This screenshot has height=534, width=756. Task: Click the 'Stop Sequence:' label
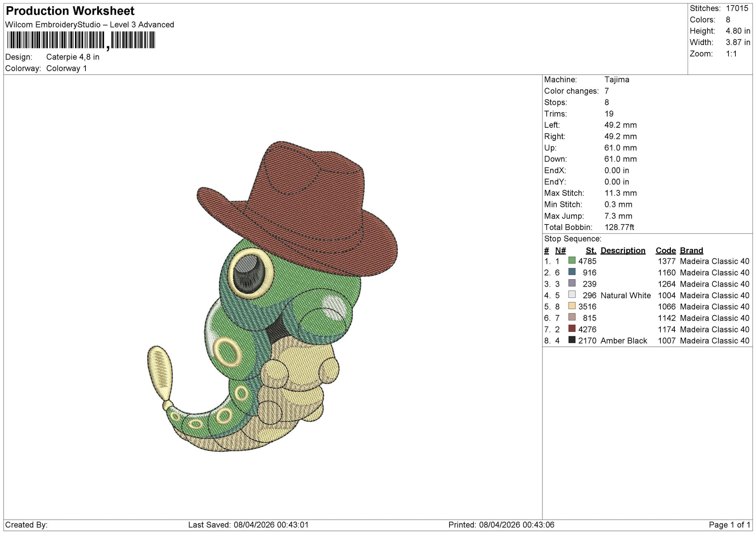(573, 239)
